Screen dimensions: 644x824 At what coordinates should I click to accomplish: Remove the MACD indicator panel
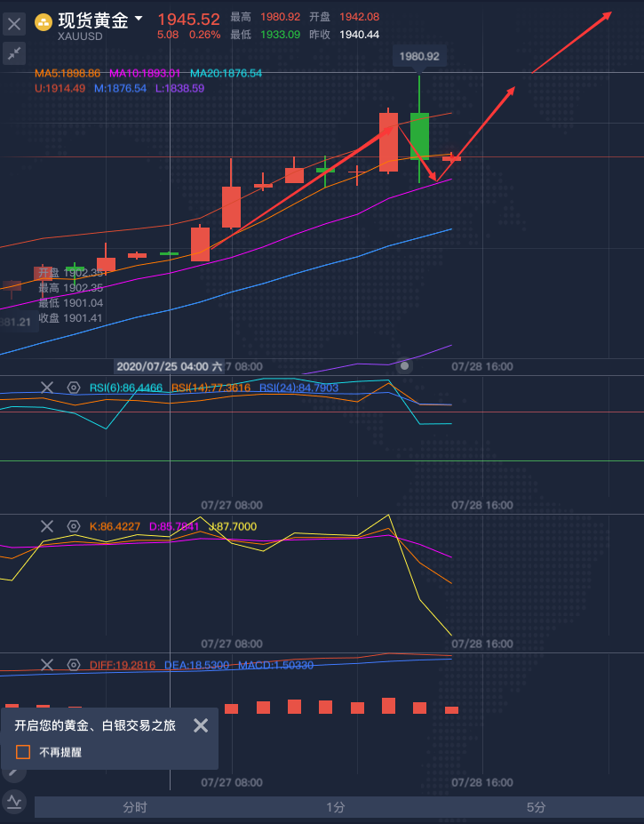coord(47,665)
